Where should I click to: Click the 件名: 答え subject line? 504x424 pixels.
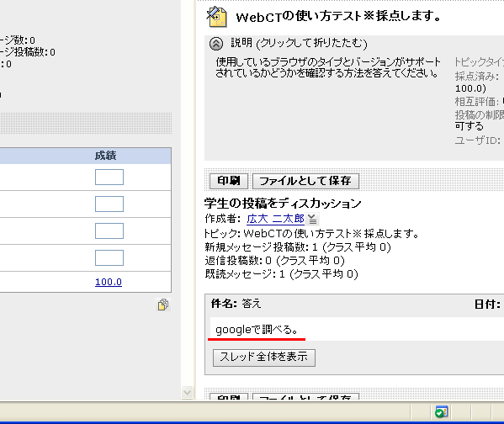(x=236, y=304)
